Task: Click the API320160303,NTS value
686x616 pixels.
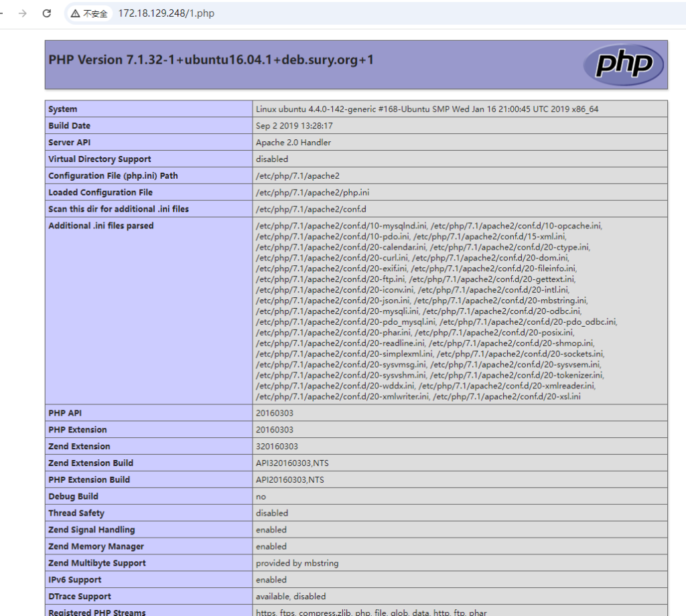Action: 292,463
